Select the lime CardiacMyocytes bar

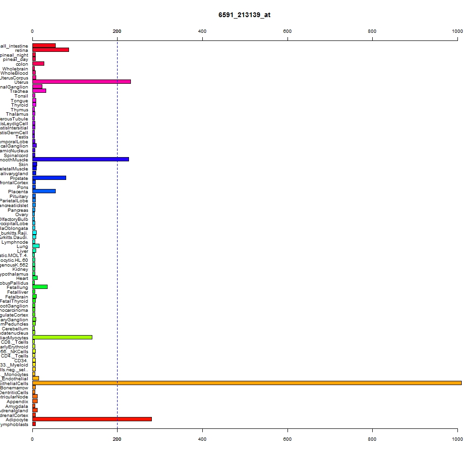point(62,337)
